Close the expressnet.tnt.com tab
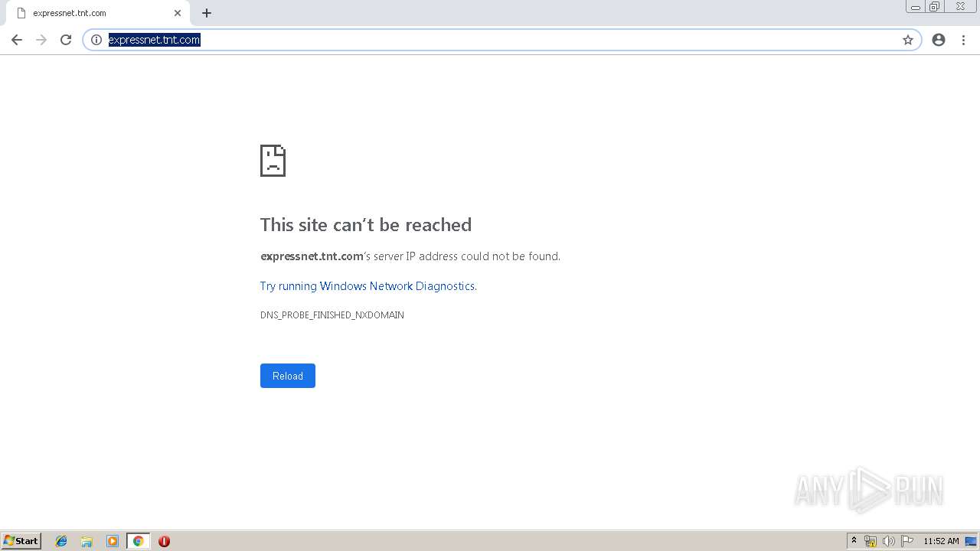 point(178,13)
